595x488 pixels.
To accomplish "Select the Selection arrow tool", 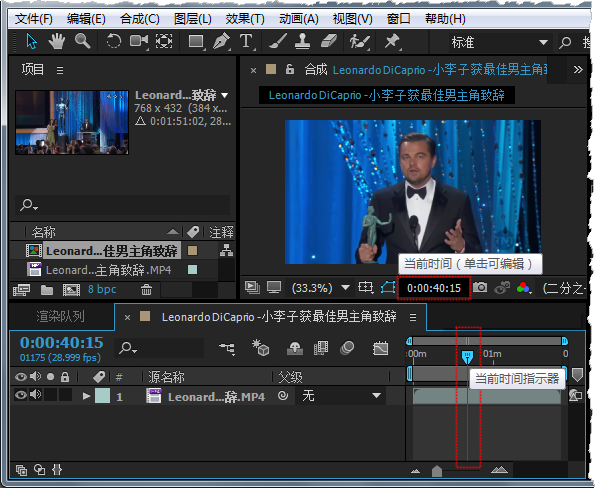I will pyautogui.click(x=32, y=41).
